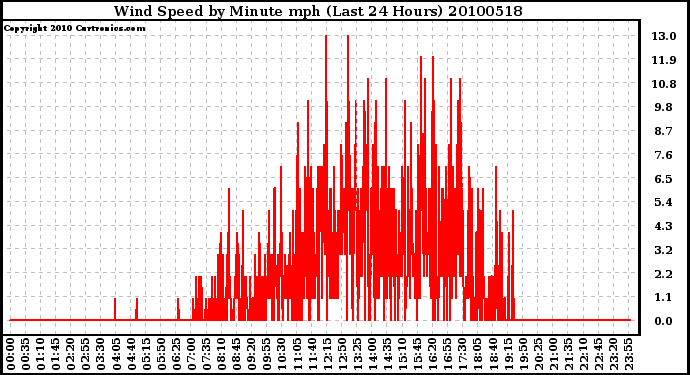Image resolution: width=690 pixels, height=375 pixels.
Task: Click the 15:10 time label
Action: coord(402,355)
